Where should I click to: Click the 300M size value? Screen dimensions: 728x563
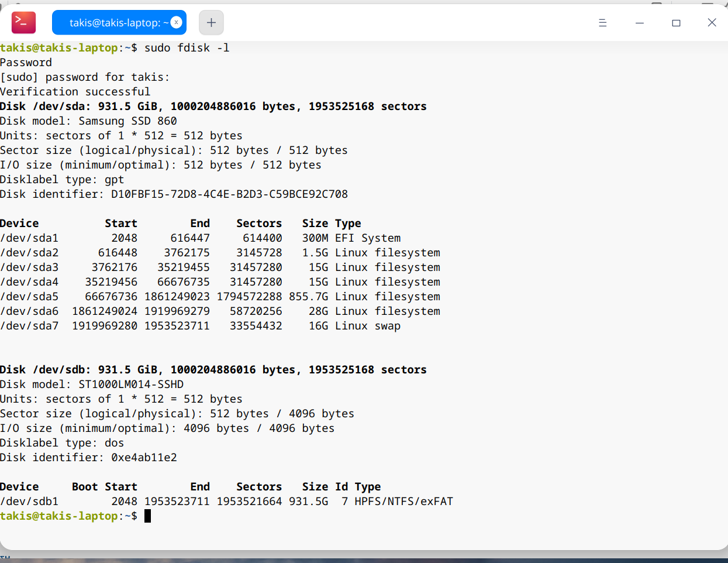(315, 238)
